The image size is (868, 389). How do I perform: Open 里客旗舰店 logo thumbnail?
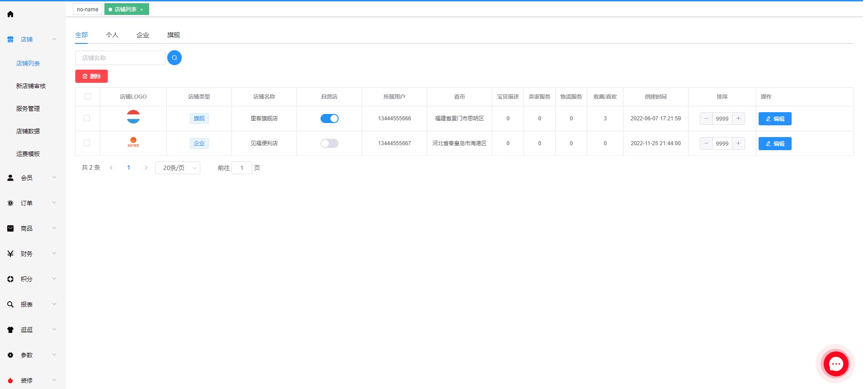[133, 117]
